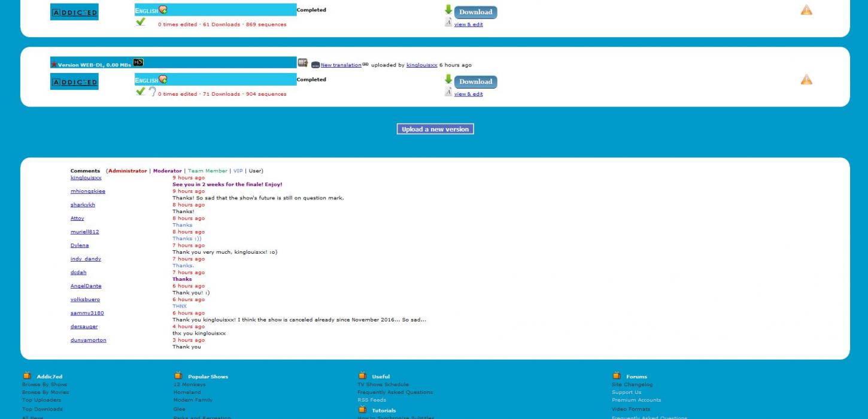Click the Download button for English subtitles
This screenshot has width=868, height=419.
coord(475,81)
